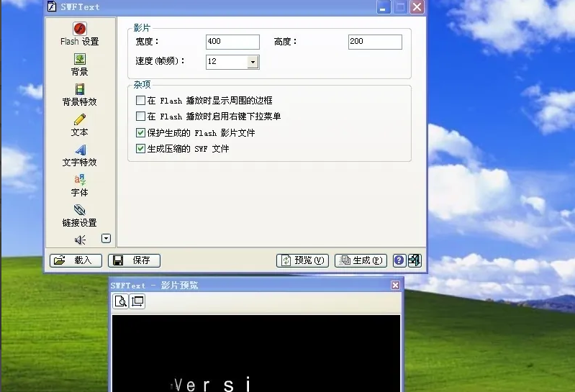The width and height of the screenshot is (575, 392).
Task: Open the Flash 设置 section
Action: (x=80, y=34)
